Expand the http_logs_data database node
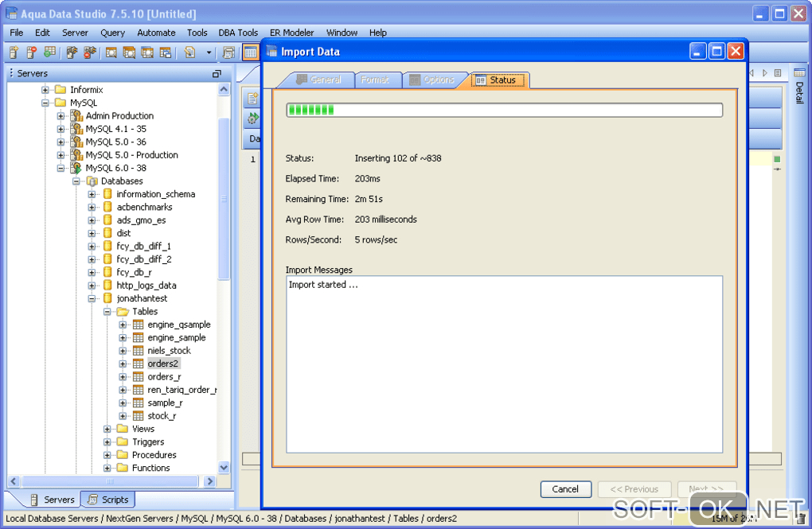Image resolution: width=812 pixels, height=529 pixels. click(92, 286)
